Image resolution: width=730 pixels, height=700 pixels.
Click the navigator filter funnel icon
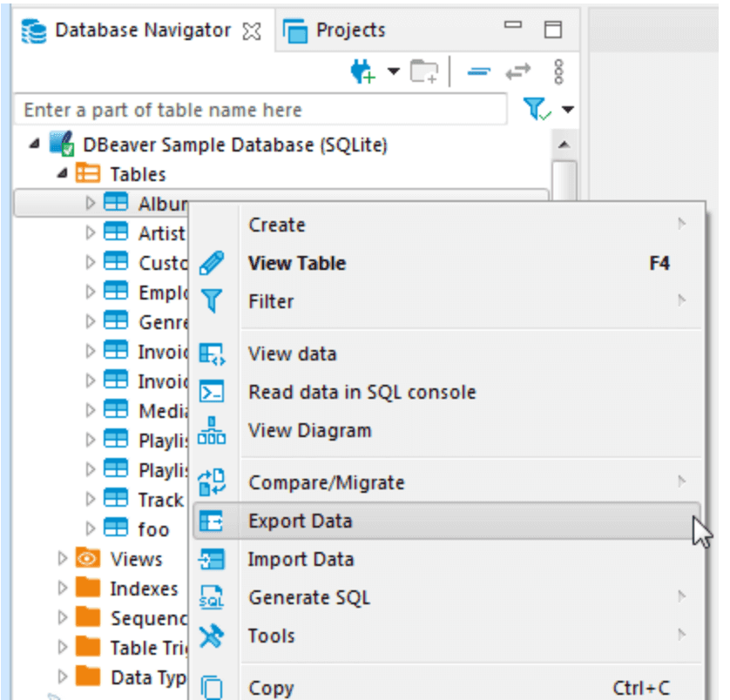click(x=537, y=109)
